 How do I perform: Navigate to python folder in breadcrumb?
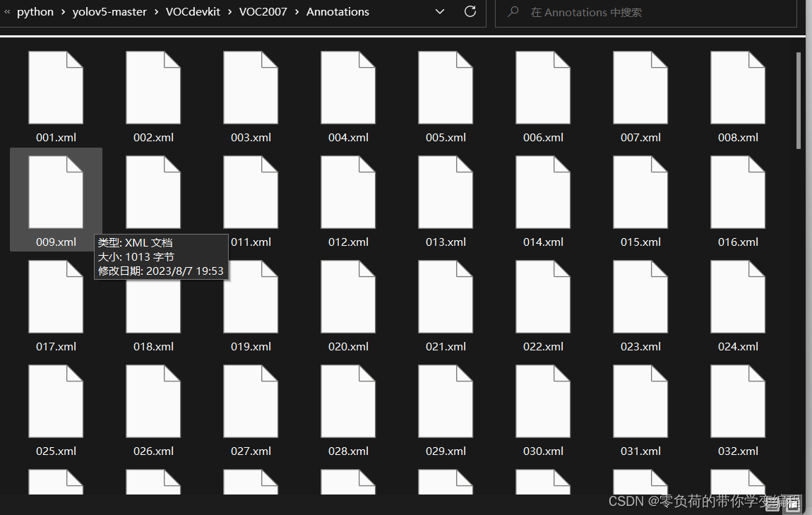tap(35, 12)
